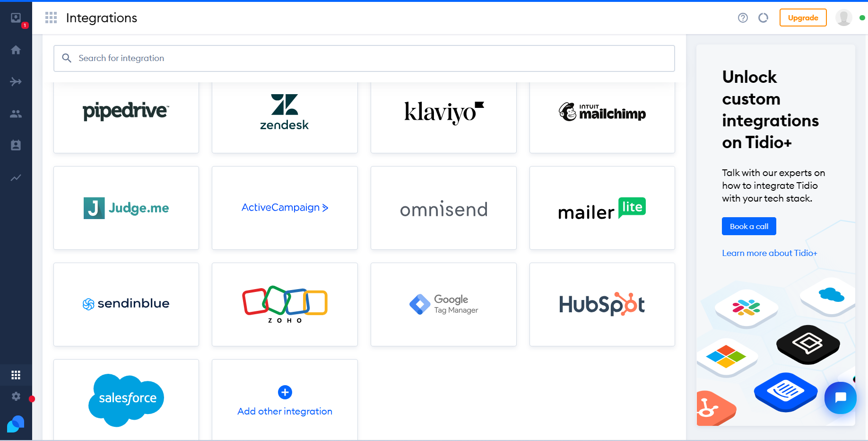The height and width of the screenshot is (441, 868).
Task: Click the help question mark icon
Action: tap(743, 18)
